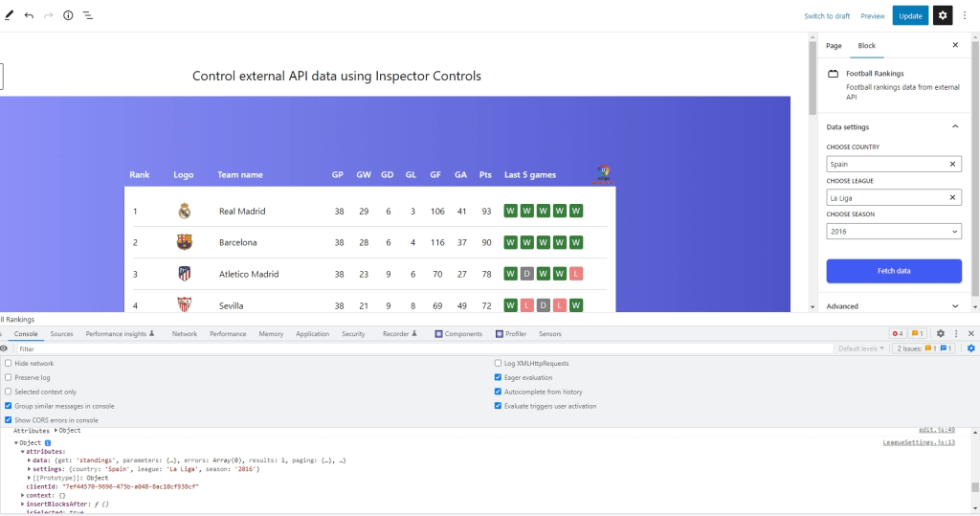The width and height of the screenshot is (980, 516).
Task: Open the Components DevTools tab
Action: tap(458, 334)
